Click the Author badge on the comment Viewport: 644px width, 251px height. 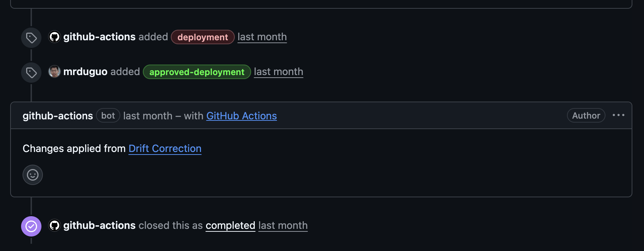586,116
